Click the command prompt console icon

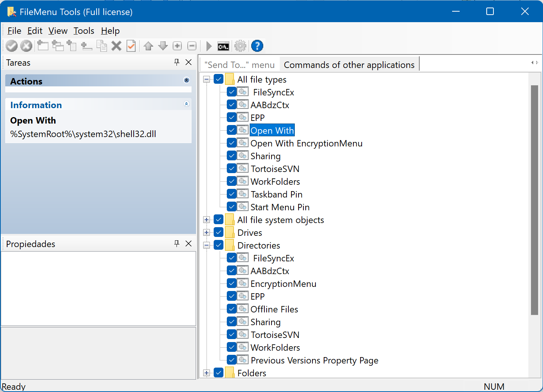click(x=223, y=46)
